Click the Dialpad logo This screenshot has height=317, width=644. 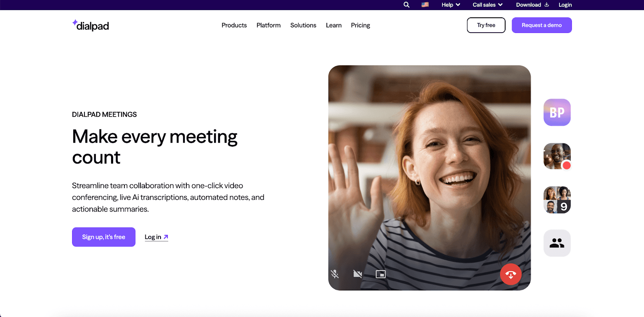click(91, 25)
